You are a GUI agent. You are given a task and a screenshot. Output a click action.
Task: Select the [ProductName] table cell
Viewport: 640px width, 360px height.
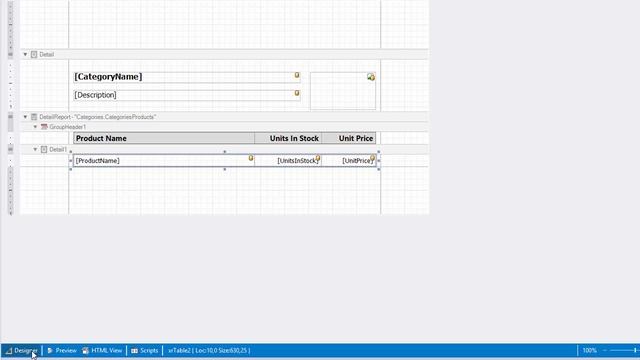(x=164, y=161)
